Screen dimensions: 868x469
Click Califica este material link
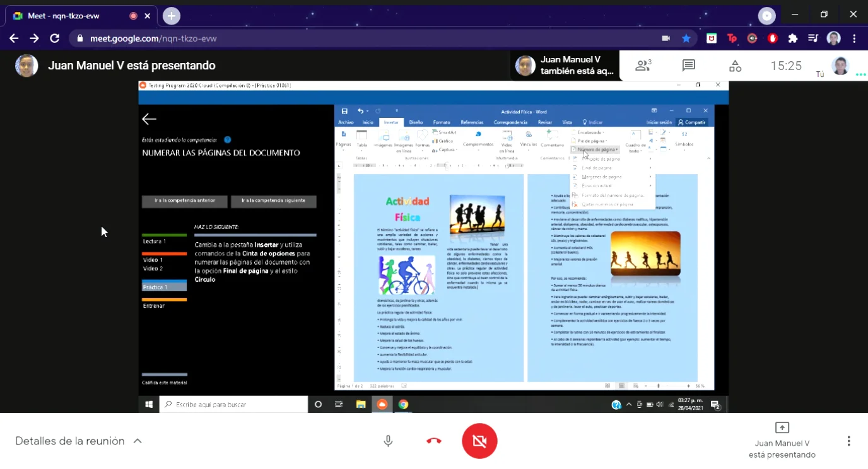click(x=164, y=382)
